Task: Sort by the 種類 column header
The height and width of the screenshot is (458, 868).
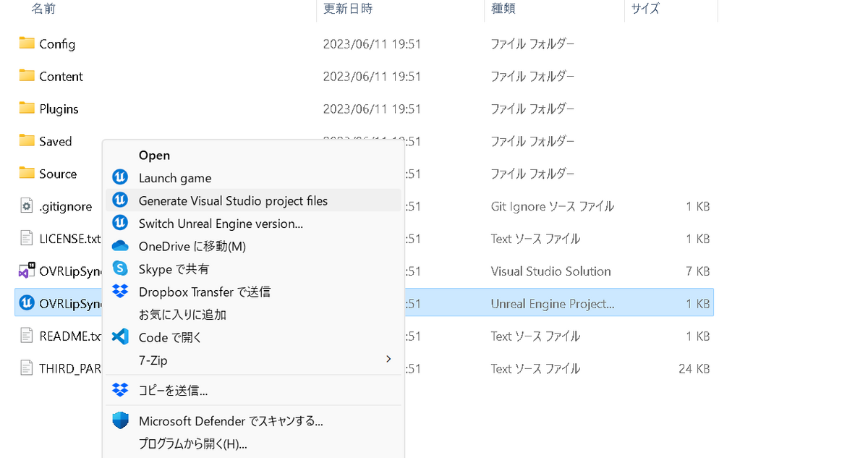Action: pyautogui.click(x=502, y=9)
